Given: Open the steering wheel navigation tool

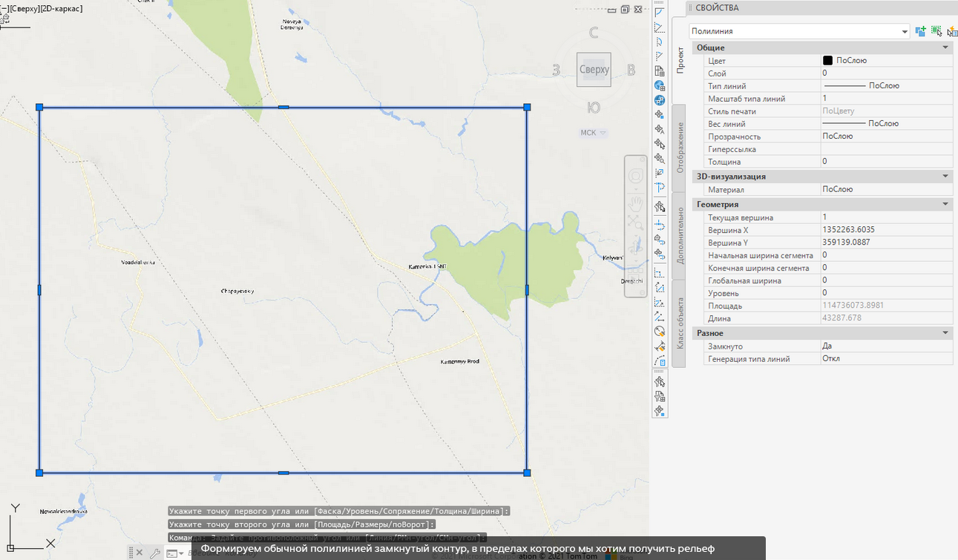Looking at the screenshot, I should [636, 177].
